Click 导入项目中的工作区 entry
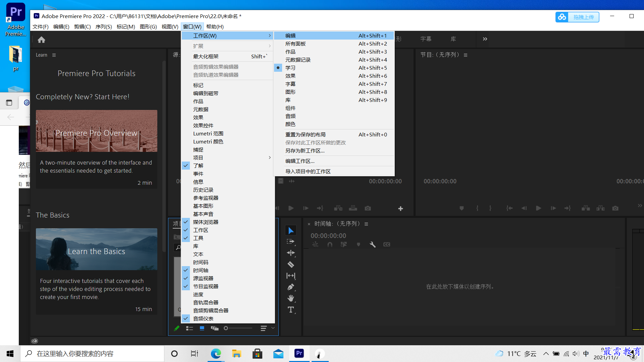The height and width of the screenshot is (362, 644). point(334,171)
